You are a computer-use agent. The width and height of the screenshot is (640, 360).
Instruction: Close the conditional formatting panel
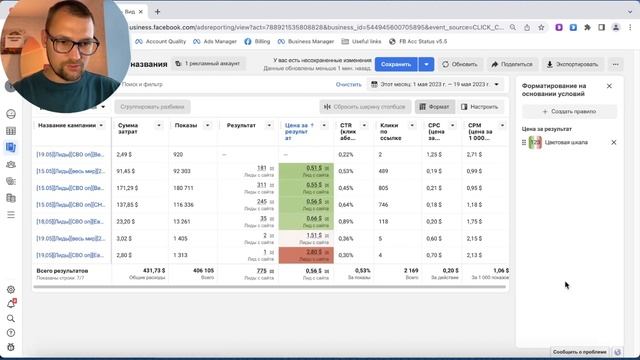coord(609,86)
